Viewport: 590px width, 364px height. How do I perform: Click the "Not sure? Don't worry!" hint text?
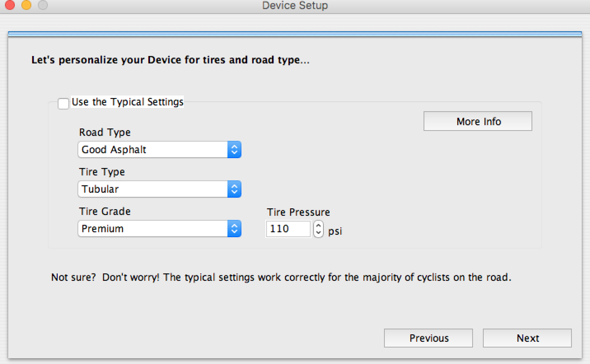pyautogui.click(x=281, y=278)
